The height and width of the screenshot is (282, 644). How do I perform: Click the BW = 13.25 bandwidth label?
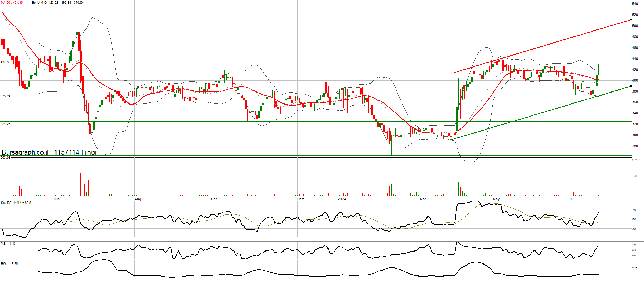click(9, 264)
